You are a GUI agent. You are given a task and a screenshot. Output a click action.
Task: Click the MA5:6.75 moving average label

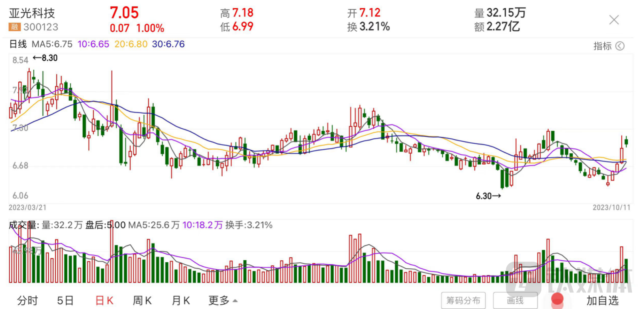coord(52,44)
